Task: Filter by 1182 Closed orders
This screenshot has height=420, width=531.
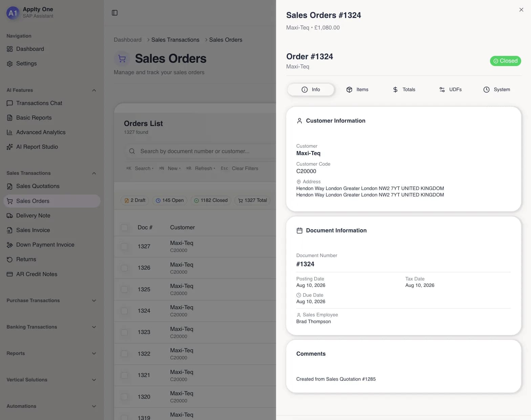Action: [x=211, y=201]
